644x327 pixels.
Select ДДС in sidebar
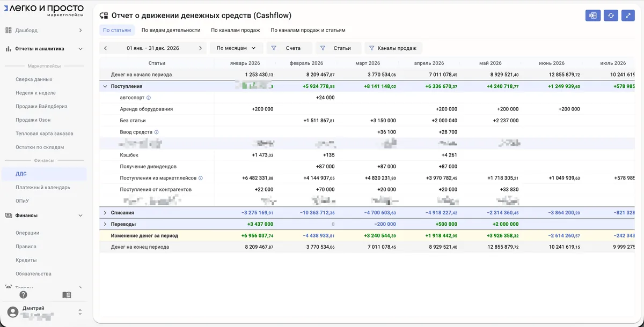pos(43,174)
